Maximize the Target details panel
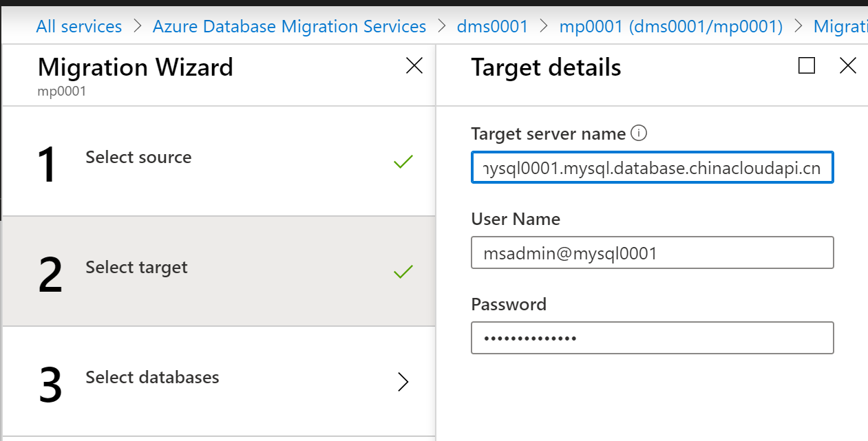This screenshot has width=868, height=441. [807, 65]
